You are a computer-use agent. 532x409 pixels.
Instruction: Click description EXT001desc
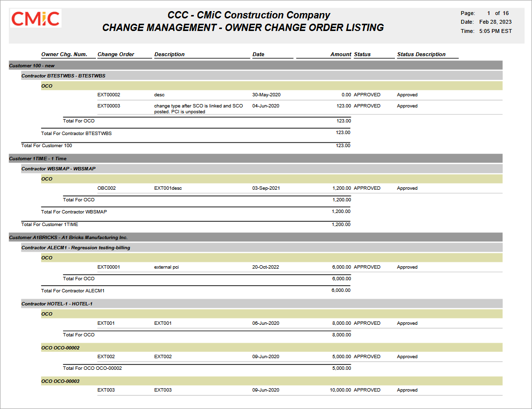coord(168,188)
